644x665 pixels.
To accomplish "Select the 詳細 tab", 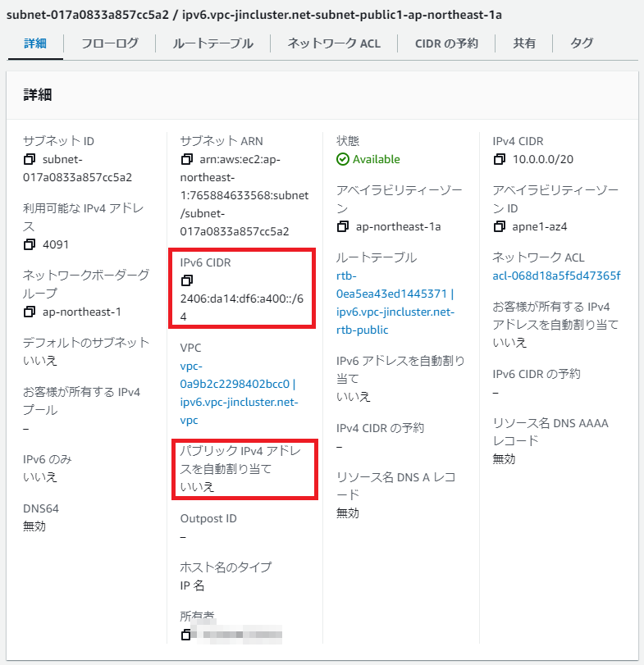I will pos(34,43).
